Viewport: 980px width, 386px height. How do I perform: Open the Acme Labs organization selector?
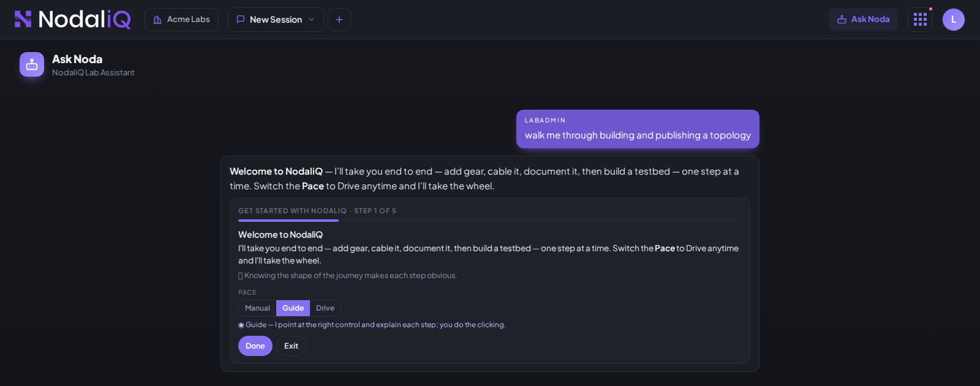coord(181,20)
